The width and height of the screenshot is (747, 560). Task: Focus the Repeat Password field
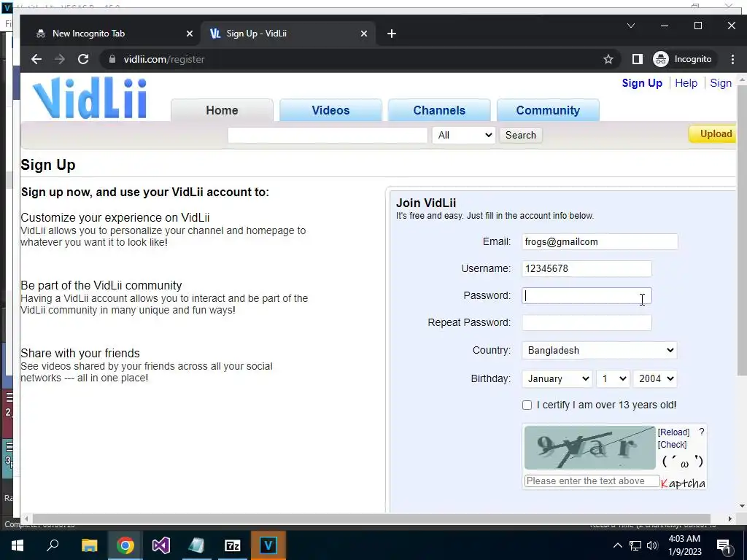point(587,322)
